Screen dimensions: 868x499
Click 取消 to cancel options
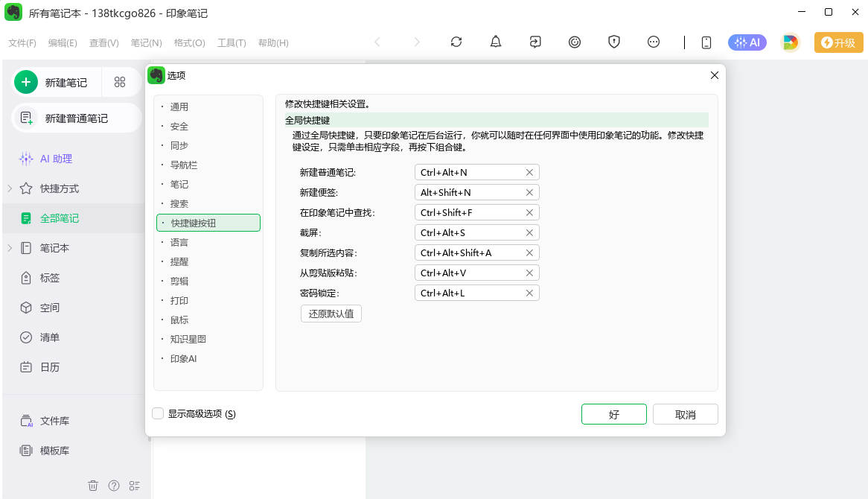tap(686, 414)
